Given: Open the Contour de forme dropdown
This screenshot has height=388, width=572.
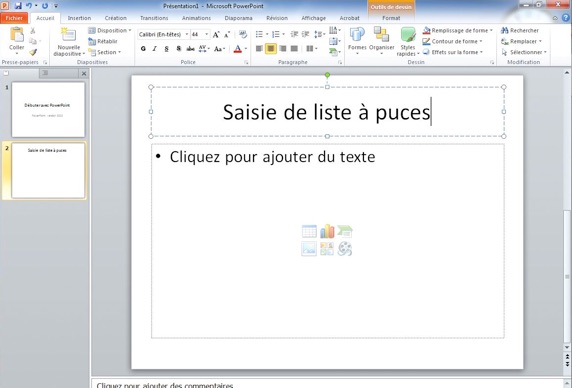Looking at the screenshot, I should 452,41.
